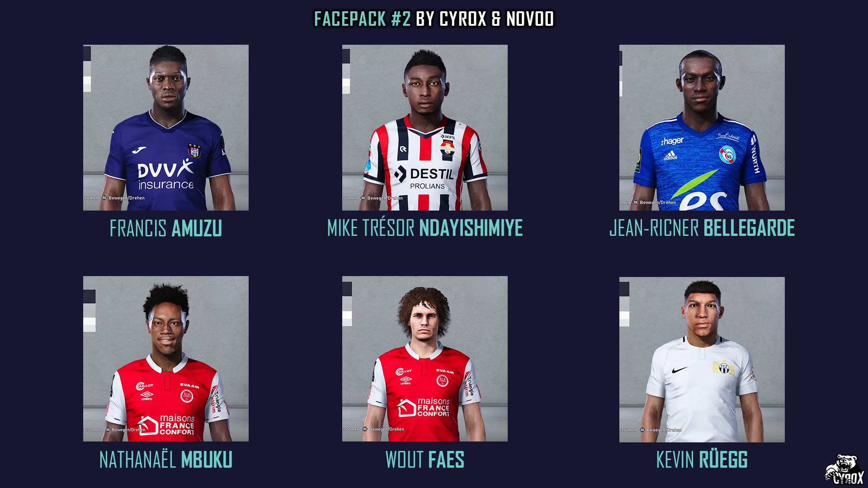Click the Jean-Ricner Bellegarde name label

(x=702, y=228)
